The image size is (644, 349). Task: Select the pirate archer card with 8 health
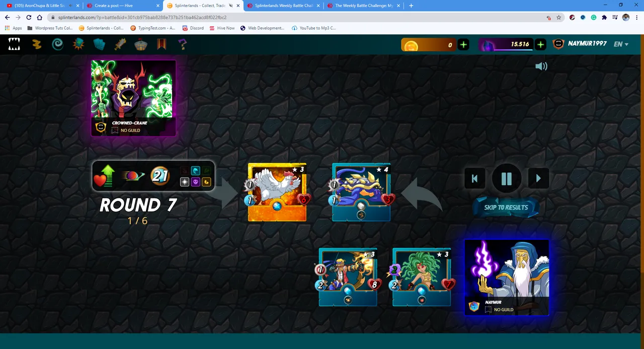click(348, 277)
